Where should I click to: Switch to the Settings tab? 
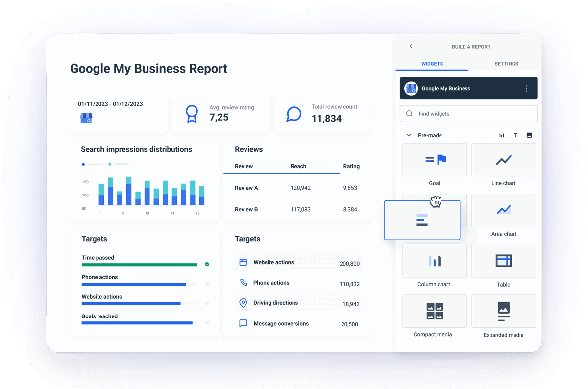point(506,63)
